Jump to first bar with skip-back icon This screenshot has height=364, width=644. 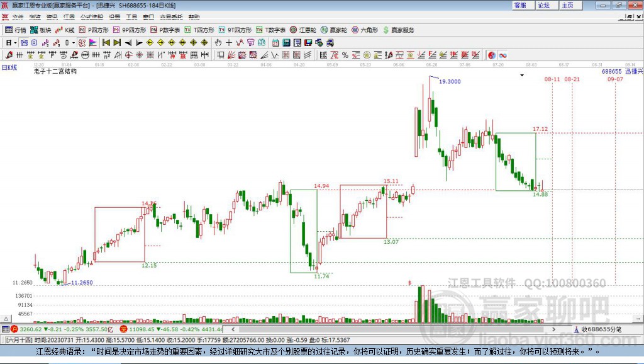point(106,43)
